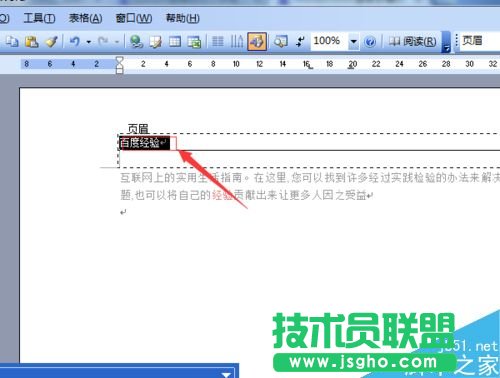Click the Undo arrow icon
This screenshot has height=378, width=500.
point(75,42)
